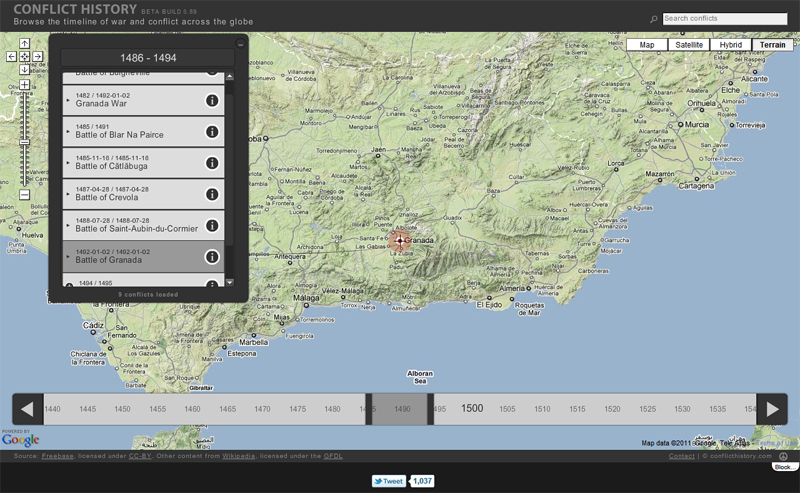Expand the Granada War entry arrow
Screen dimensions: 800x493
click(68, 100)
